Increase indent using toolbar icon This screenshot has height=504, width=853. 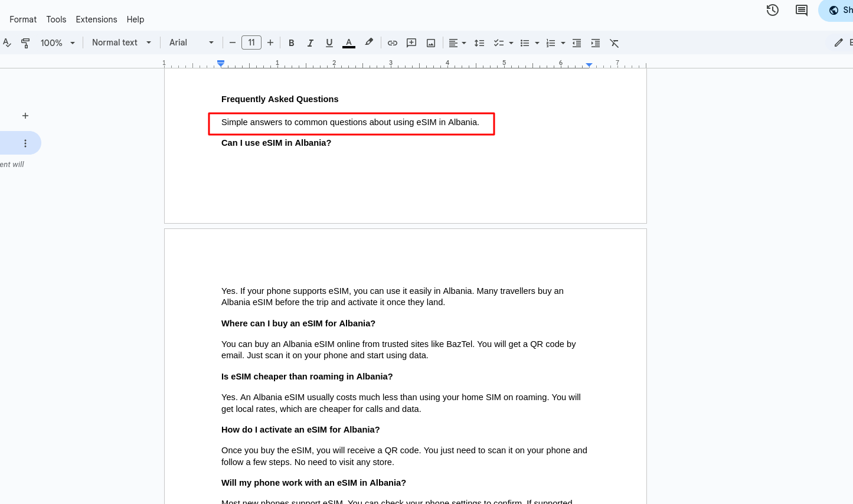(x=595, y=43)
